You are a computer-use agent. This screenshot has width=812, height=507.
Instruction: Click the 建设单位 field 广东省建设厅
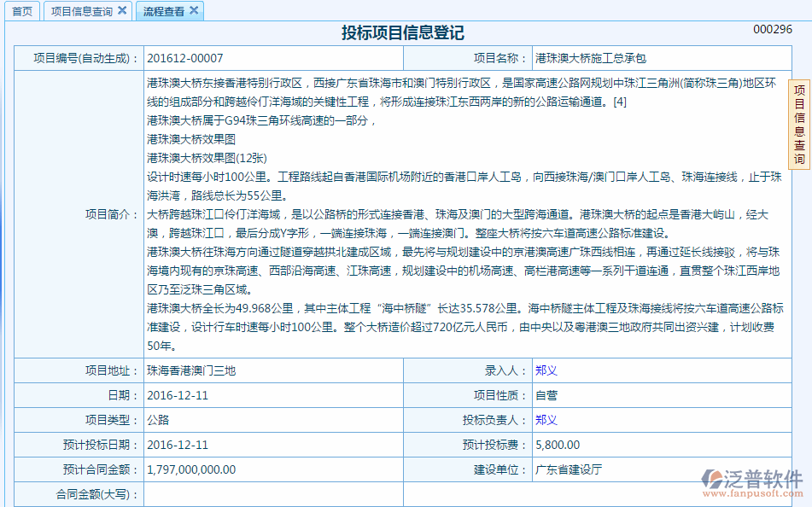click(x=569, y=470)
